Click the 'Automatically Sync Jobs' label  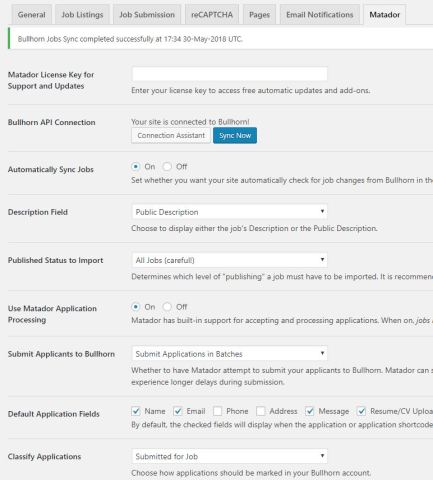coord(51,169)
